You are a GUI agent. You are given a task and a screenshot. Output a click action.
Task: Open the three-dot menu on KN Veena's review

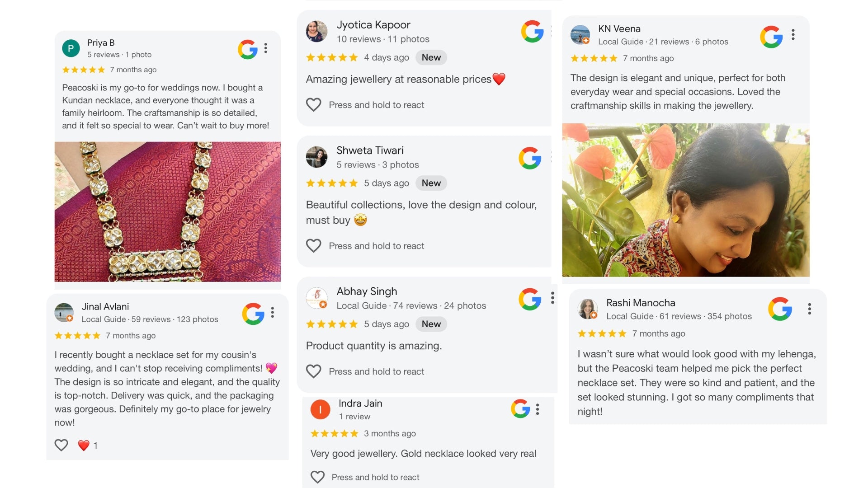coord(793,35)
